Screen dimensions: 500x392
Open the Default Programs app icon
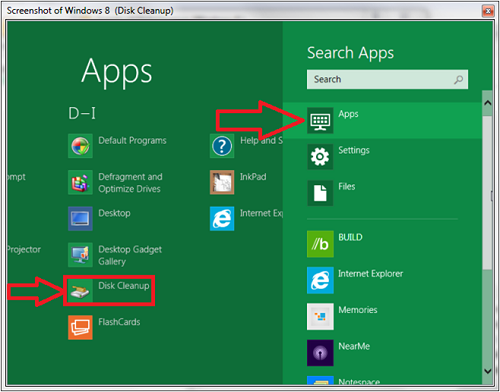[80, 146]
